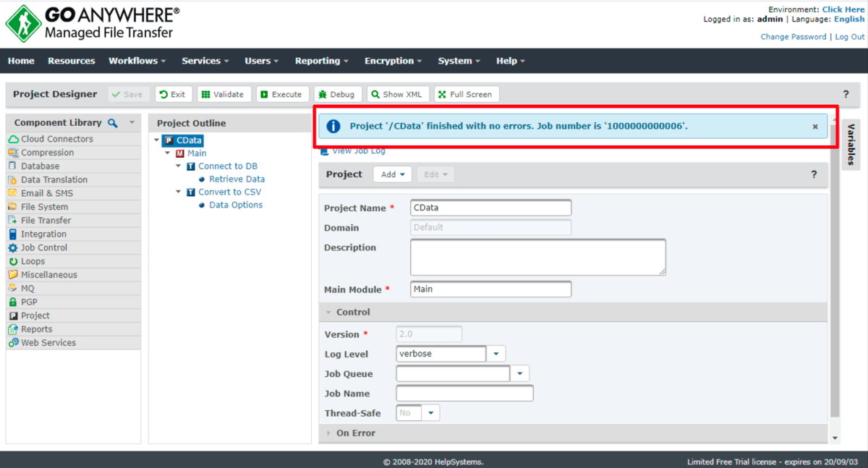This screenshot has height=468, width=868.
Task: Click the Data Translation category icon
Action: point(13,179)
